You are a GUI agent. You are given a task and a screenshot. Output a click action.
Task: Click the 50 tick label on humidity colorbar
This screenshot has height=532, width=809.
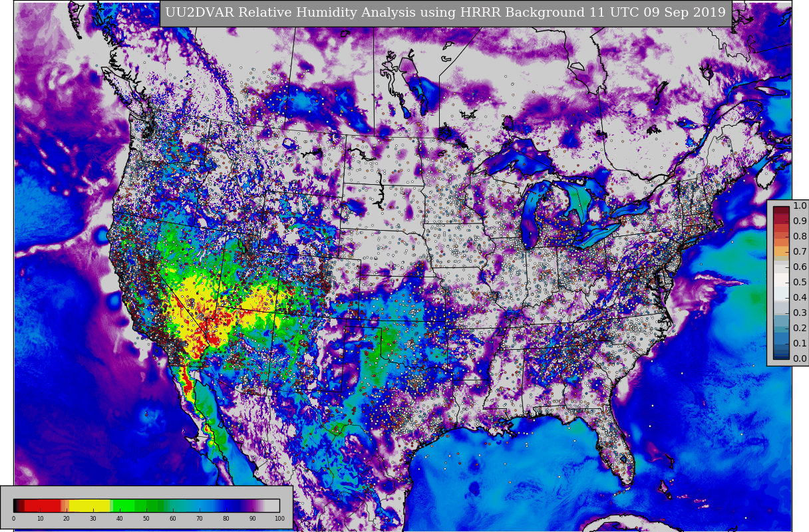(146, 519)
